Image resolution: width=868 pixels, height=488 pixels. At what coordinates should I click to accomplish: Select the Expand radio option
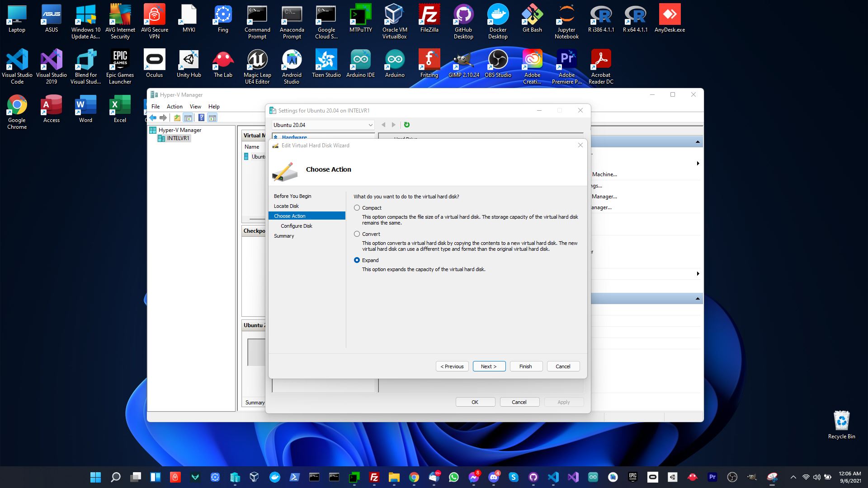pos(357,260)
